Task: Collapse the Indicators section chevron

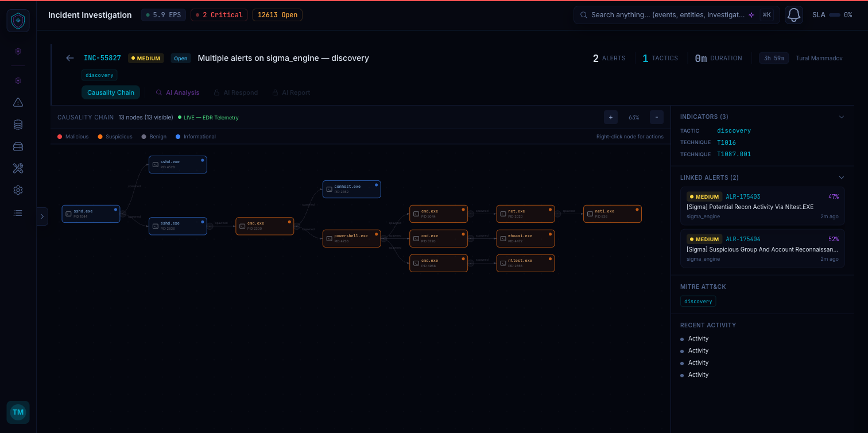Action: [x=842, y=117]
